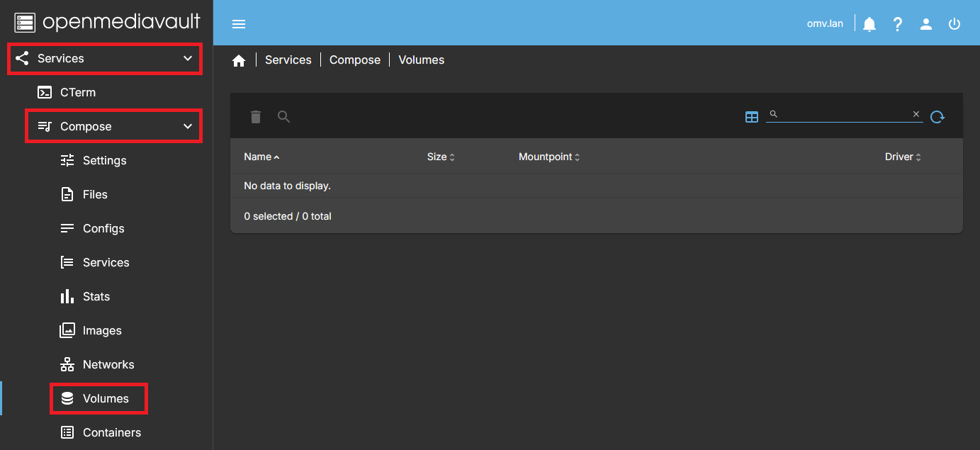Reload the volumes list with refresh icon
The height and width of the screenshot is (450, 980).
pyautogui.click(x=937, y=117)
